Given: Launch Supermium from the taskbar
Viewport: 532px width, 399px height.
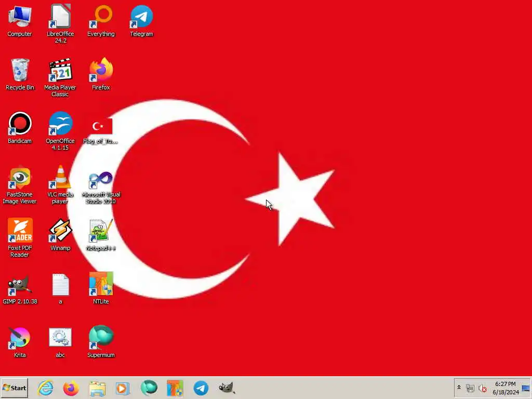Looking at the screenshot, I should pos(149,388).
